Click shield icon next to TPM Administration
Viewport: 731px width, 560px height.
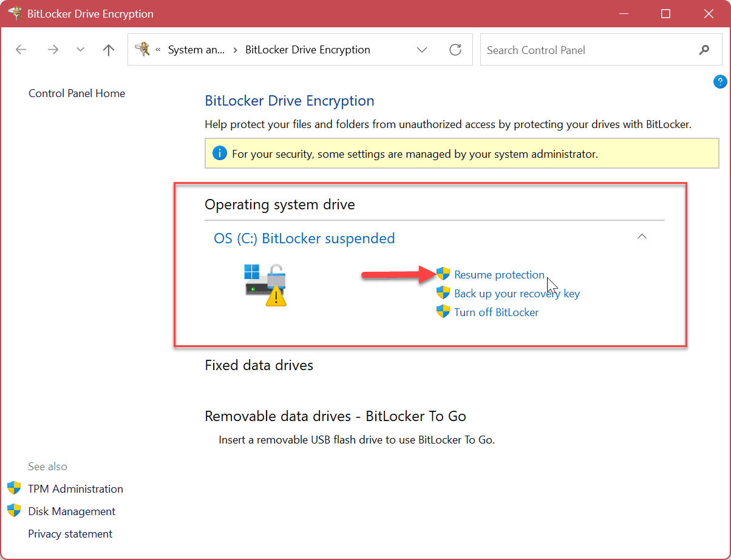(x=14, y=488)
